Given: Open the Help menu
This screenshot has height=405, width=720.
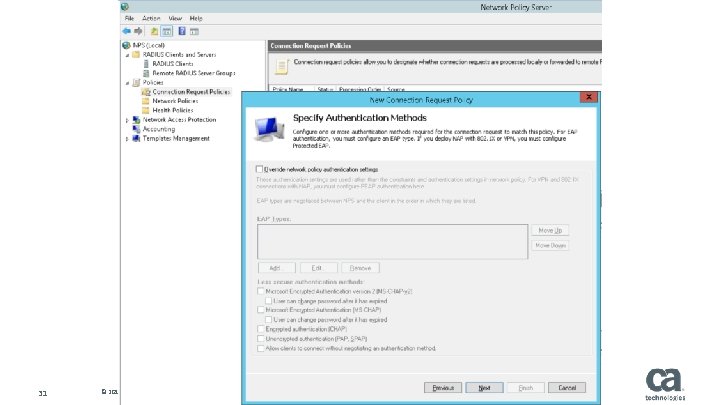Looking at the screenshot, I should [196, 18].
